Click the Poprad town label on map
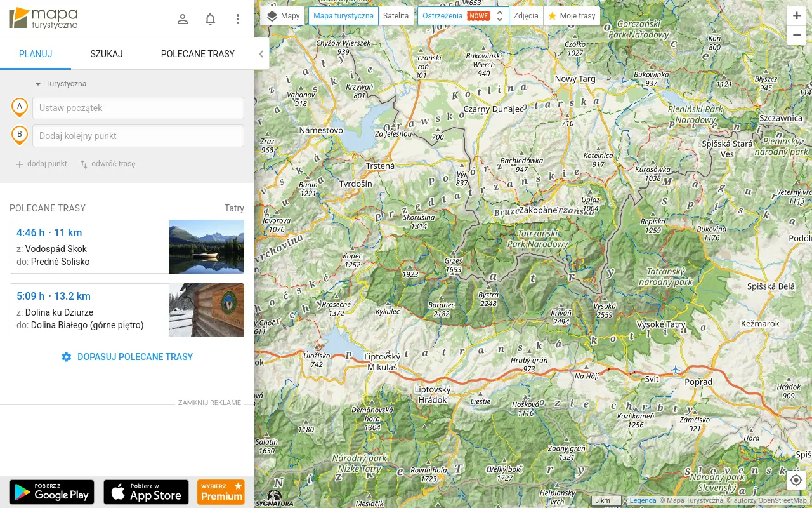 pyautogui.click(x=698, y=382)
